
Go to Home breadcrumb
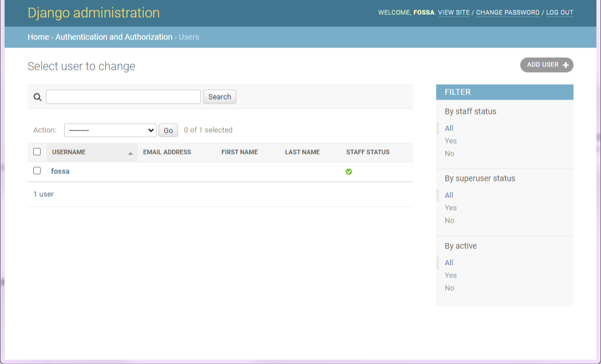pos(38,37)
